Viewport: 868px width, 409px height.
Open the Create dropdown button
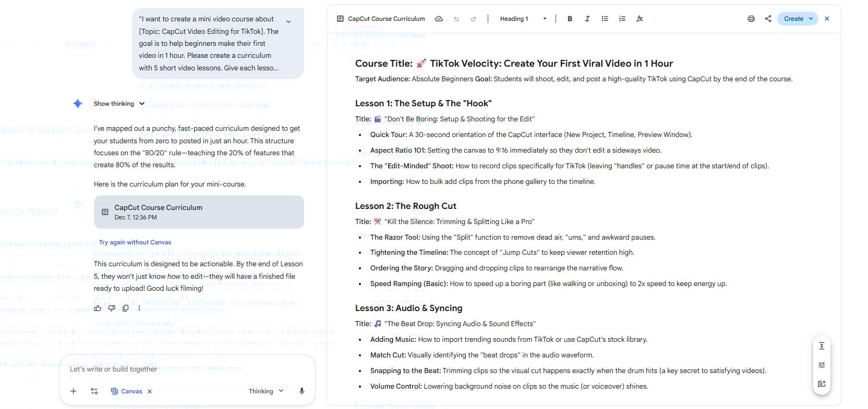[x=797, y=19]
